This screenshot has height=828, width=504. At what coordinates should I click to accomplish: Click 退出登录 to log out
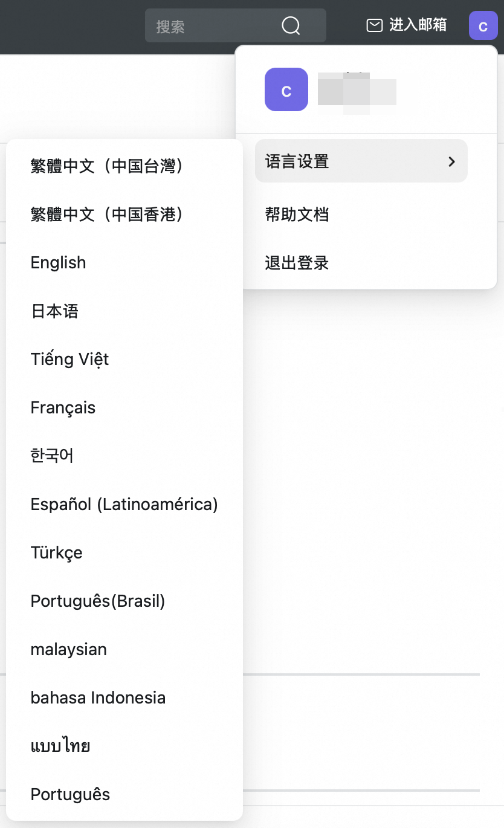pos(297,263)
